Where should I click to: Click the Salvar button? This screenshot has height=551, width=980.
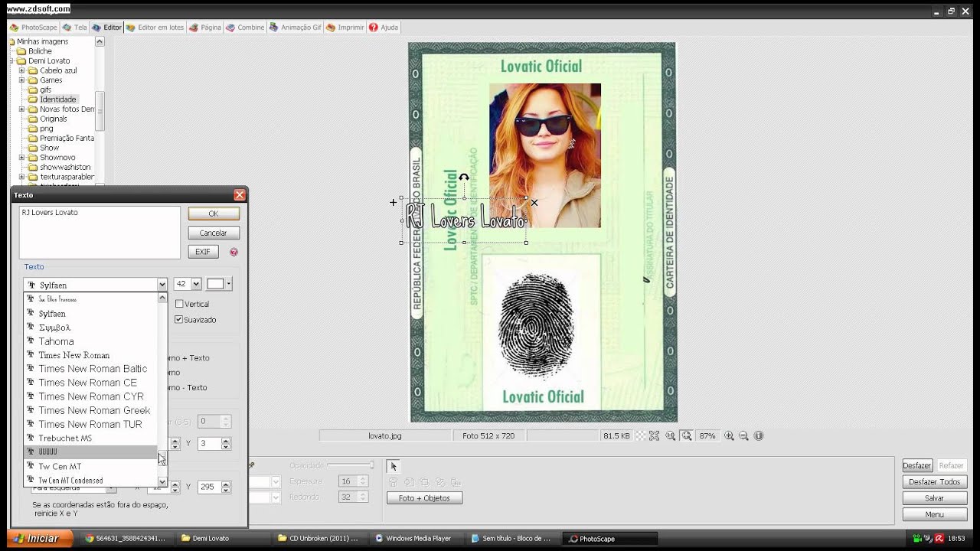[934, 498]
